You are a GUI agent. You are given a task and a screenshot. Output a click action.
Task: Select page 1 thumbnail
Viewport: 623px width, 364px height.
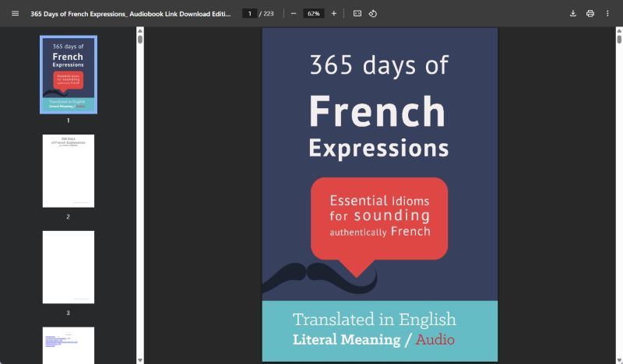point(69,75)
